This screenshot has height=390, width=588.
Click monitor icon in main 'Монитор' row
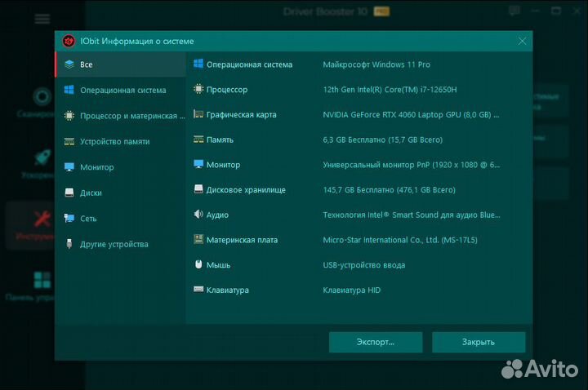[198, 165]
